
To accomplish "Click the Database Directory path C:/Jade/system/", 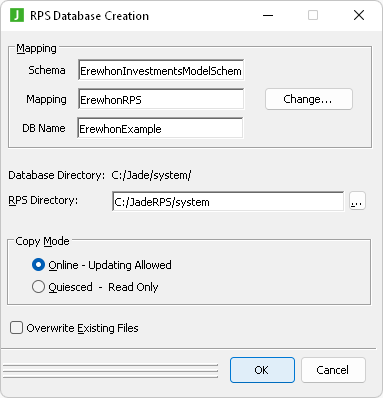I will (151, 175).
